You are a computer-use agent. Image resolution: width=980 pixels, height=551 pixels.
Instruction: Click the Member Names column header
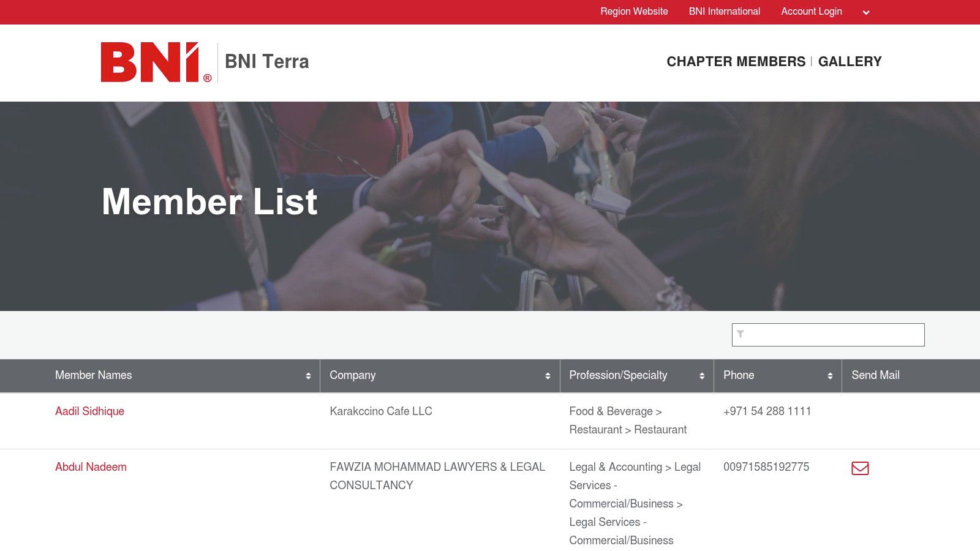(x=93, y=375)
